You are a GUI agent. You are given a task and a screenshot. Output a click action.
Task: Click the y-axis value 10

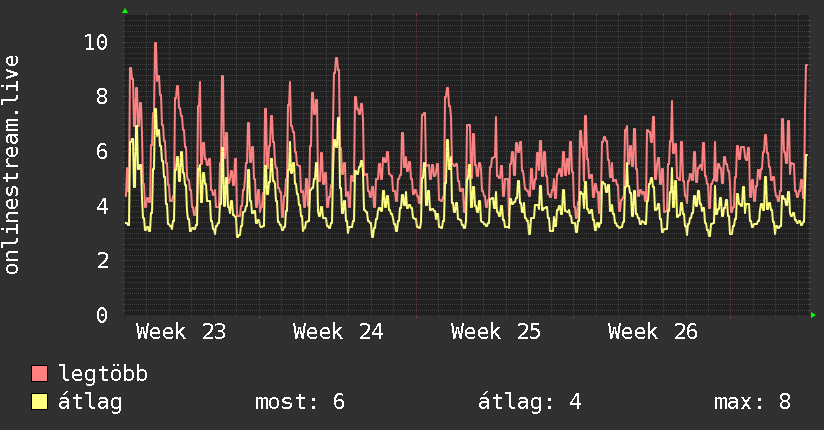click(x=96, y=42)
